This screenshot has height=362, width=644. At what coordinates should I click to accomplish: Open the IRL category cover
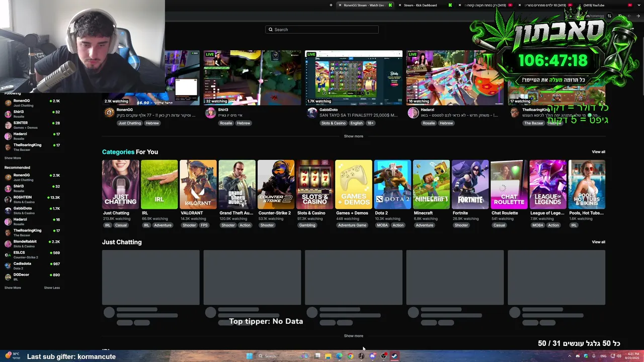pyautogui.click(x=159, y=184)
